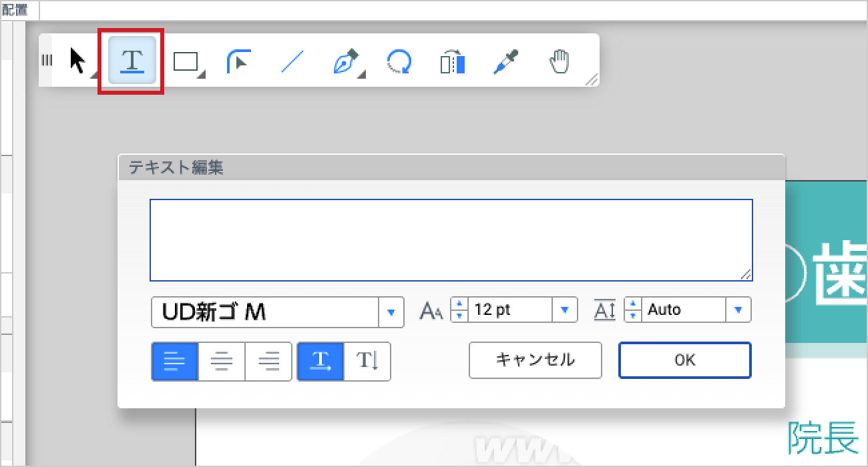Click the テキスト編集 dialog title bar

point(451,167)
